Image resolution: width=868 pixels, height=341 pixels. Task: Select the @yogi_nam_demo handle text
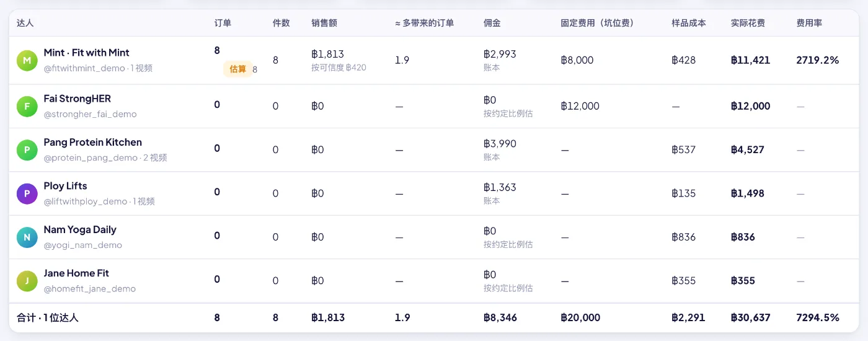pyautogui.click(x=82, y=246)
